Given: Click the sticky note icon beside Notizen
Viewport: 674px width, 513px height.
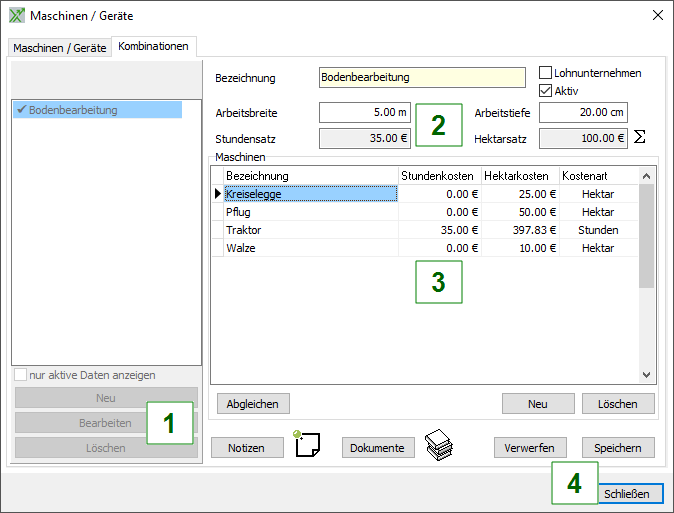Looking at the screenshot, I should coord(307,443).
